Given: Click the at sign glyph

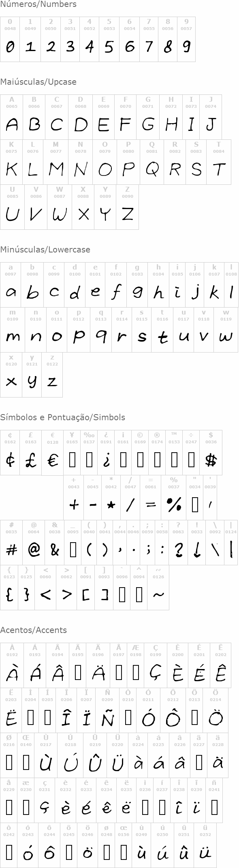Looking at the screenshot, I should 34,549.
